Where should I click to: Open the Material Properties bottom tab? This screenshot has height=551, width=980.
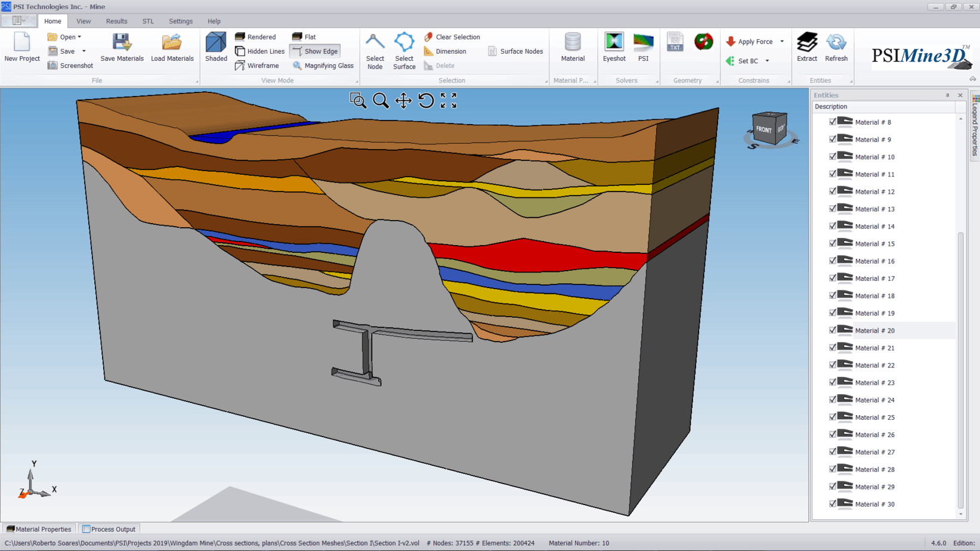39,529
